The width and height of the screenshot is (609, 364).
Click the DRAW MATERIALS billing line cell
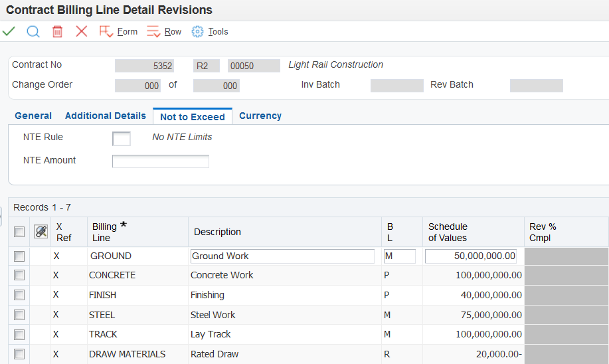coord(137,354)
